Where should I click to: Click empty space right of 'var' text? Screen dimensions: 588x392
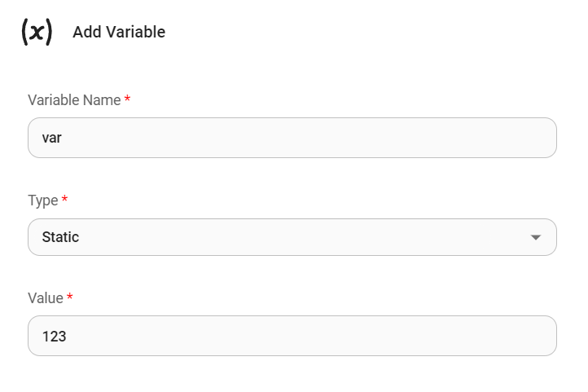click(326, 138)
